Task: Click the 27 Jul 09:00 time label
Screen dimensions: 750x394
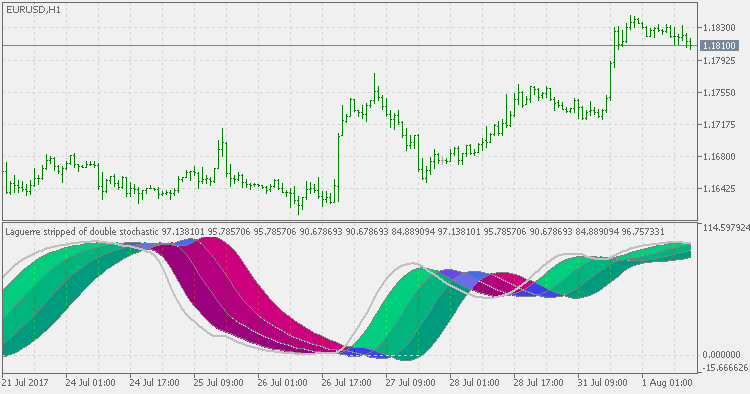Action: [410, 383]
